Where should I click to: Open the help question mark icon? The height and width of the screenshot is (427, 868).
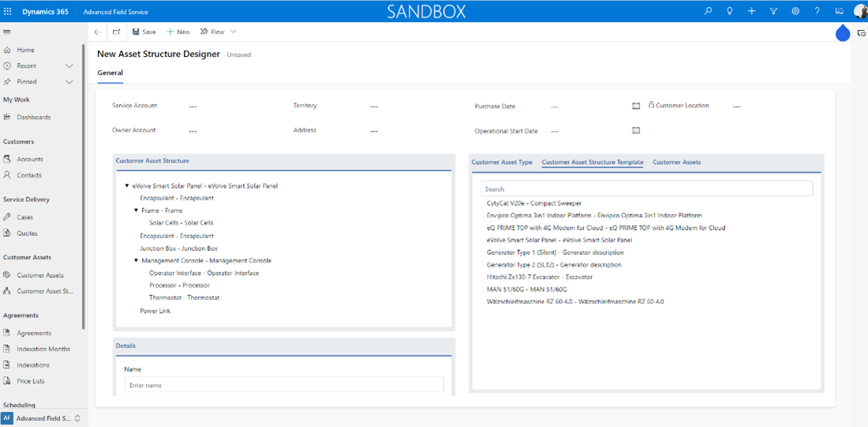tap(817, 12)
